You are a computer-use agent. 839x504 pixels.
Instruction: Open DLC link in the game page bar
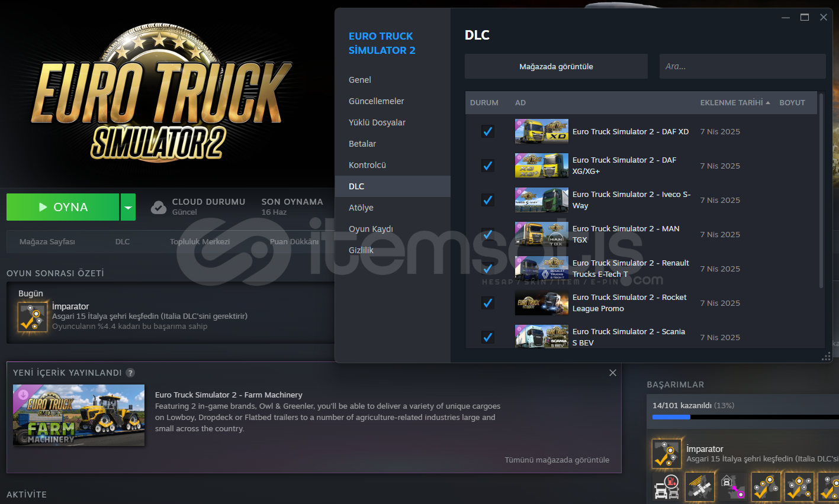pos(123,241)
